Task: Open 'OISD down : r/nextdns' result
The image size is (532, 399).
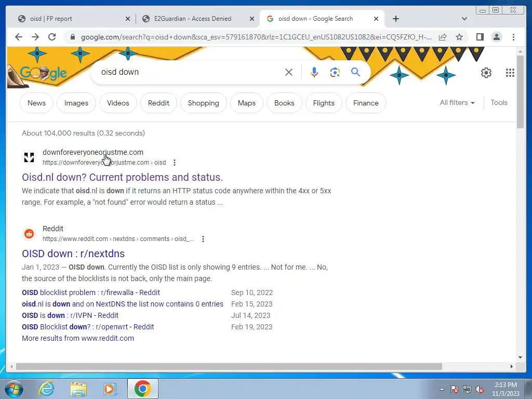Action: (73, 254)
